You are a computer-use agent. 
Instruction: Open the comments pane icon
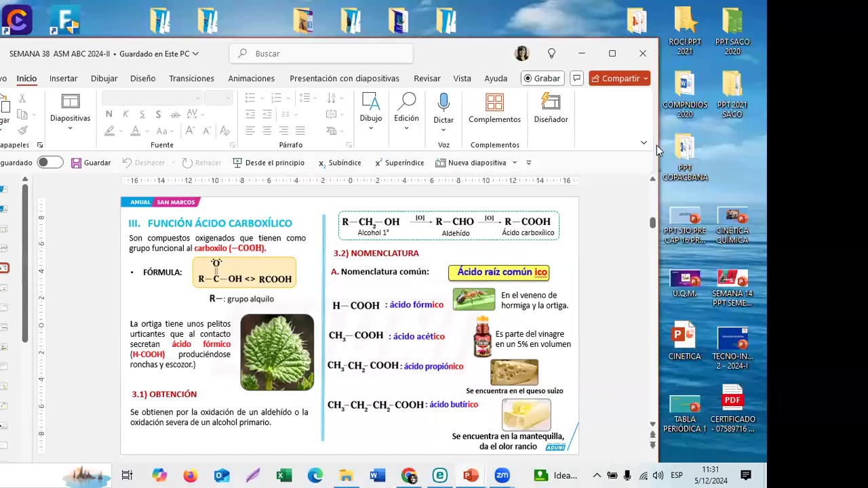point(576,79)
